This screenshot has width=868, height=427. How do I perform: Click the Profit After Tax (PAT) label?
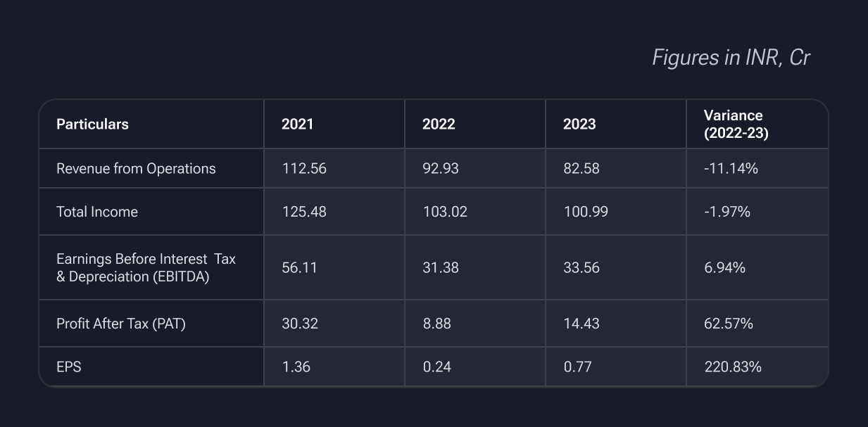coord(121,324)
